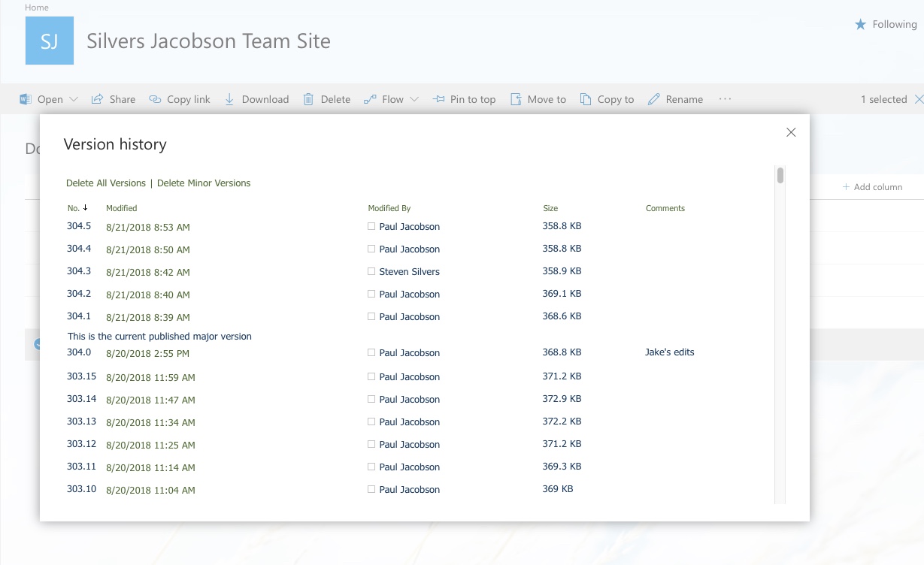The image size is (924, 565).
Task: Select the Copy link command label
Action: coord(189,99)
